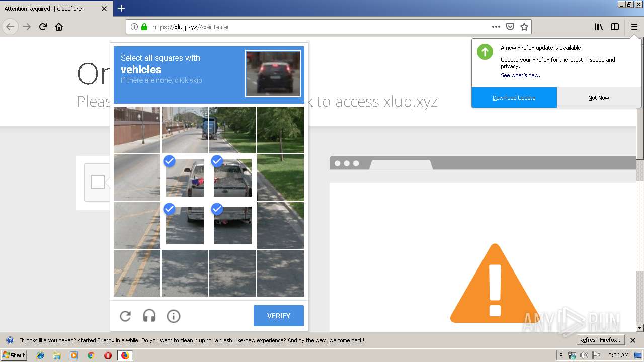
Task: Launch Windows Media Player from taskbar
Action: tap(74, 355)
